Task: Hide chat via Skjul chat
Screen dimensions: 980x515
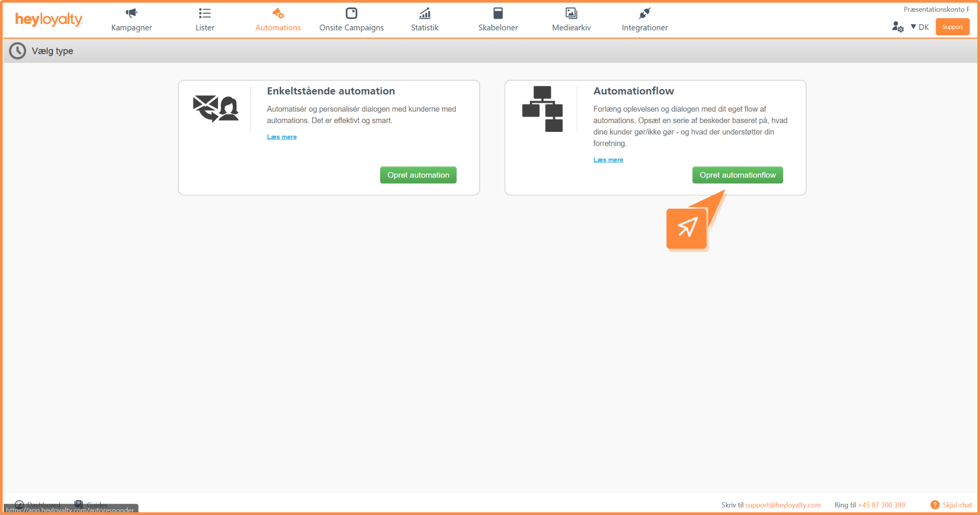Action: (957, 505)
